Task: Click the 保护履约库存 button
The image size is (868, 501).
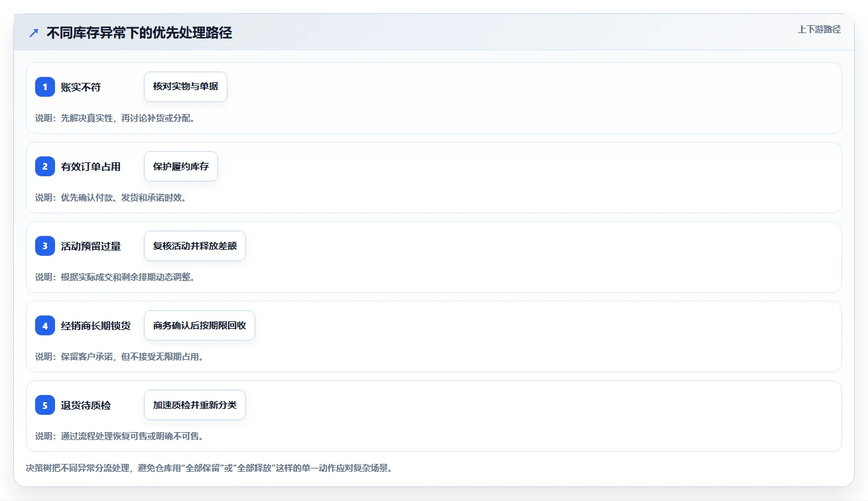Action: [181, 166]
